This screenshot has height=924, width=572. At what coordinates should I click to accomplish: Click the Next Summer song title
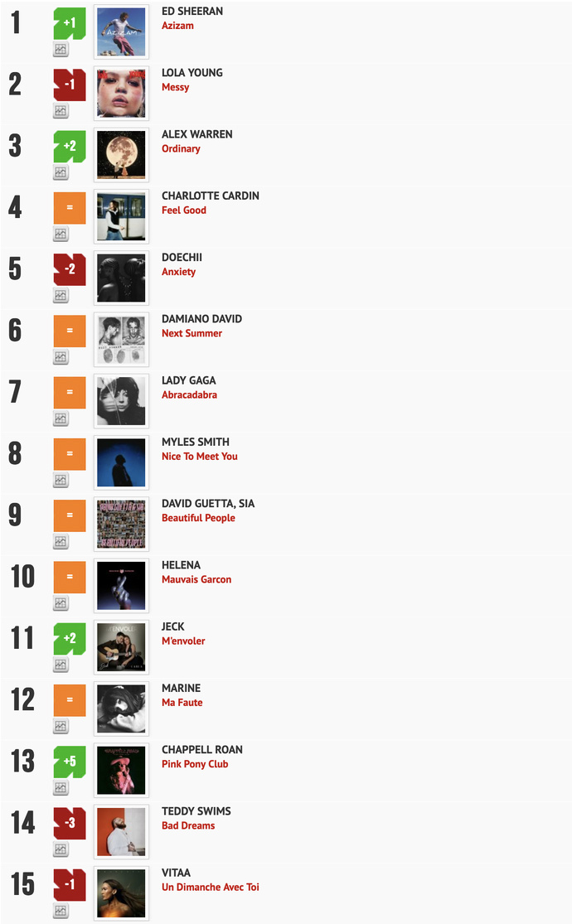(x=191, y=333)
